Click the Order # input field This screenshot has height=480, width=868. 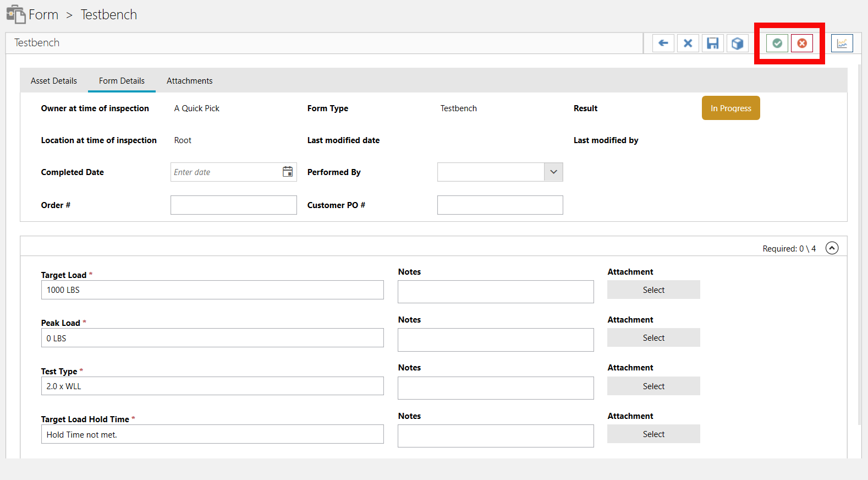233,205
